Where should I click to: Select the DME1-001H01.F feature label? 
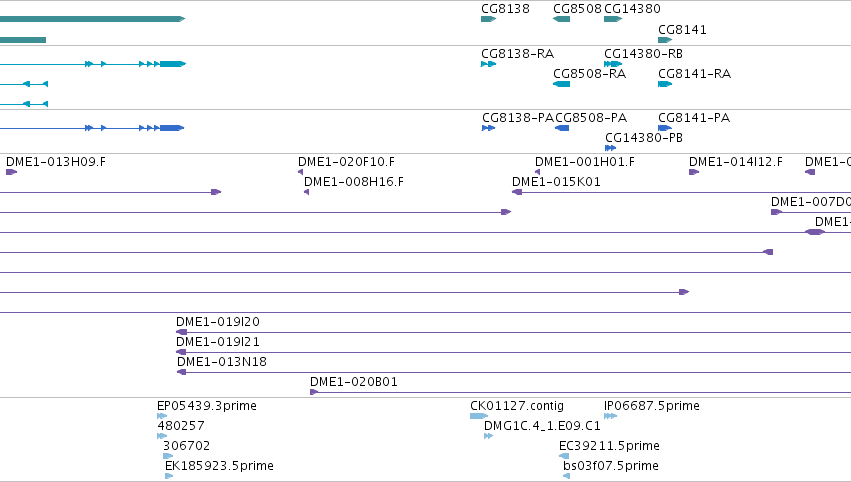click(585, 162)
